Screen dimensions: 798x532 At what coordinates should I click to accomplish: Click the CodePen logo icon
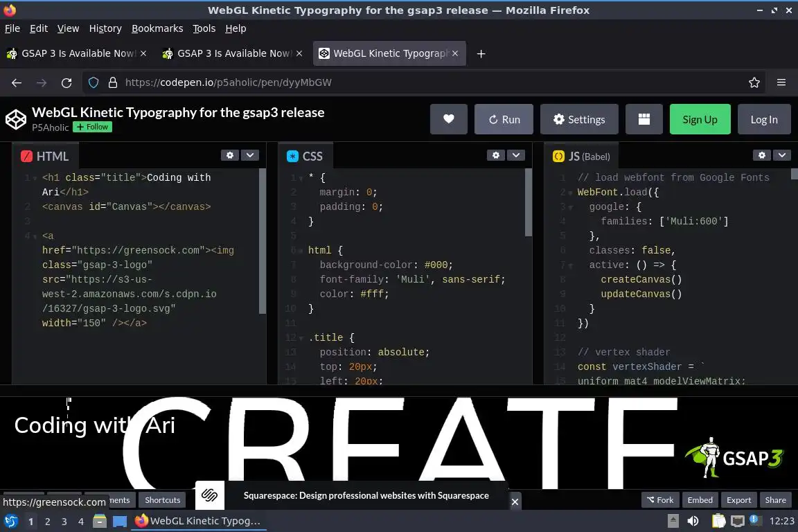(x=16, y=120)
